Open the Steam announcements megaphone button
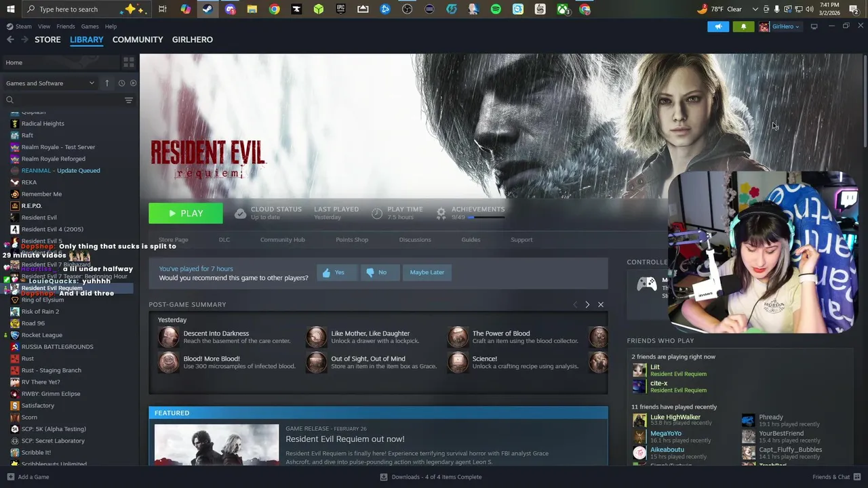The image size is (868, 488). pyautogui.click(x=718, y=26)
